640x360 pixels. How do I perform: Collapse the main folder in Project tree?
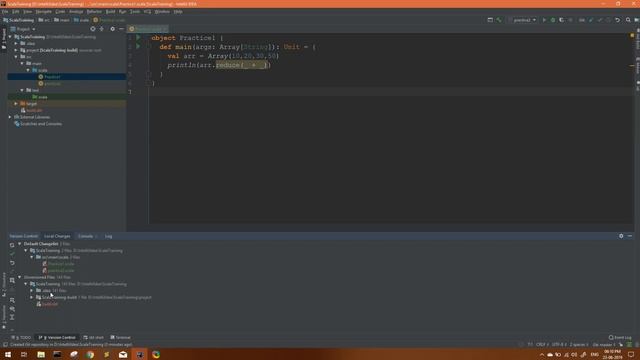pyautogui.click(x=22, y=63)
